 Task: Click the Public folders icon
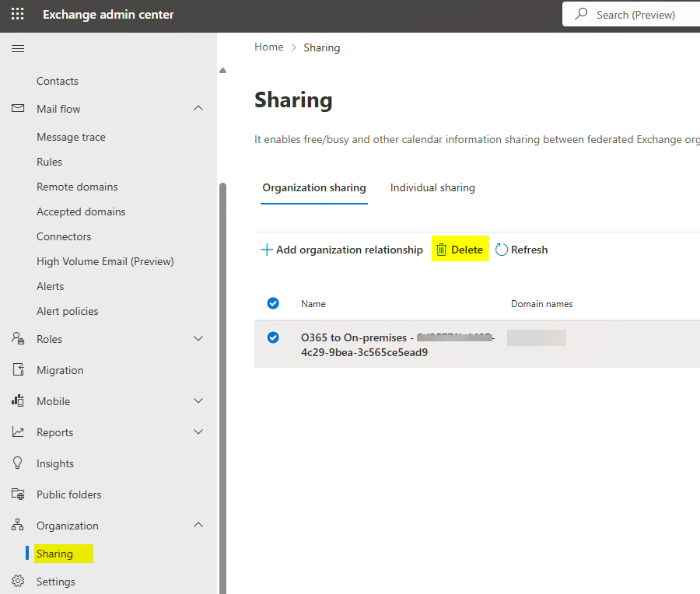[18, 494]
